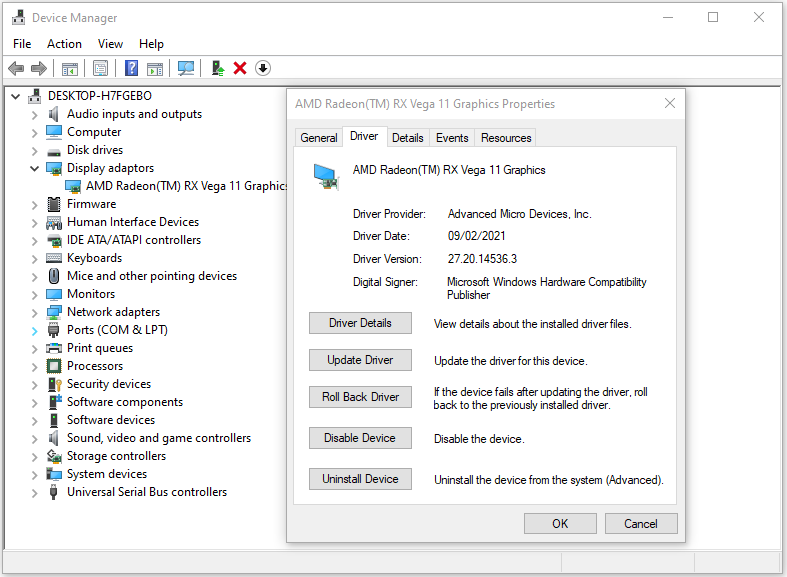Switch to the General tab
The height and width of the screenshot is (577, 787).
(x=319, y=137)
